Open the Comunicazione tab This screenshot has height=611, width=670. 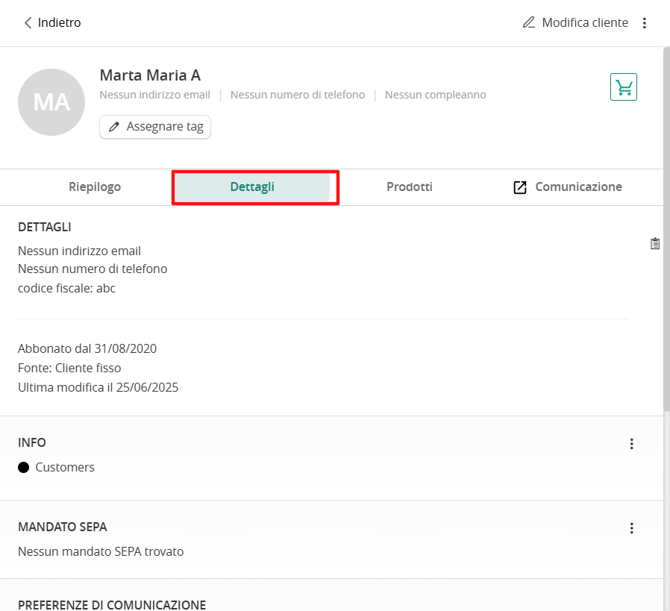(567, 187)
